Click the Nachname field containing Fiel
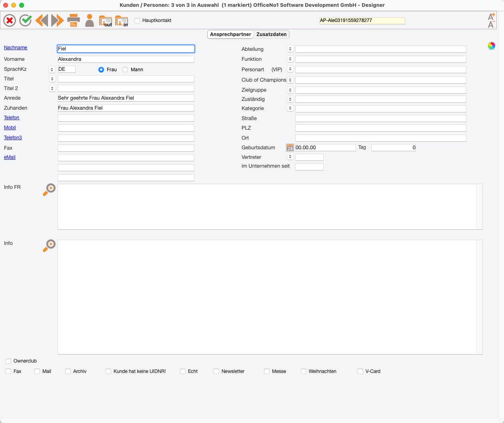The height and width of the screenshot is (423, 504). pos(126,49)
